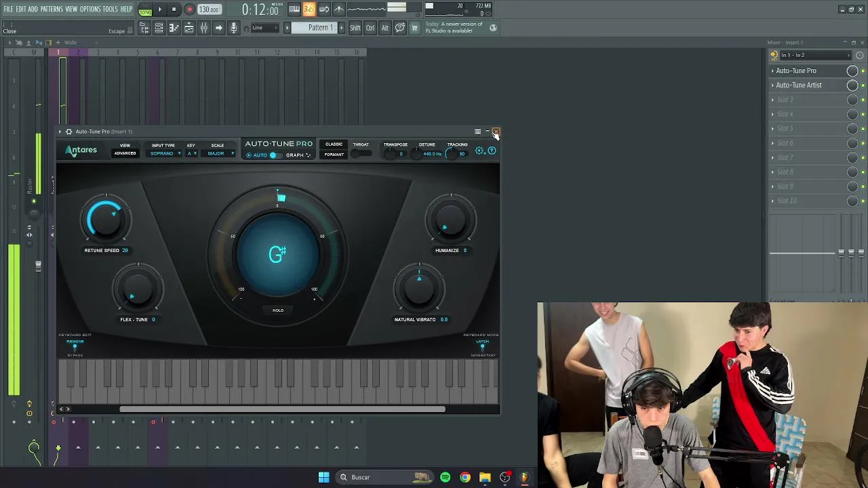
Task: Start playback with the Play button
Action: (x=160, y=9)
